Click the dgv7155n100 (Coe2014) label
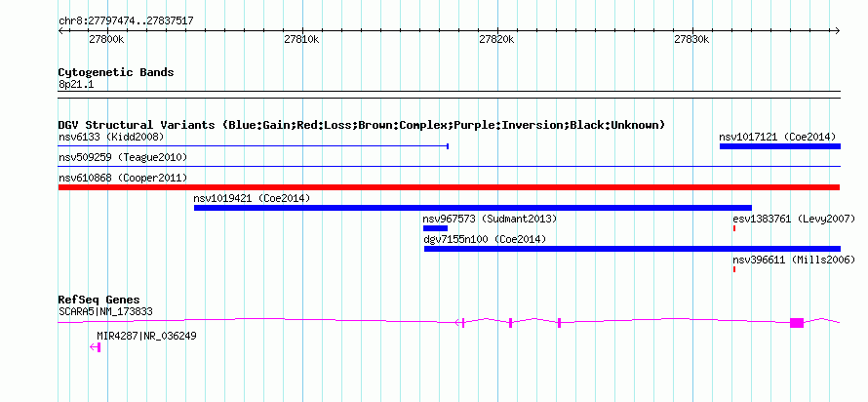Image resolution: width=868 pixels, height=402 pixels. coord(485,239)
